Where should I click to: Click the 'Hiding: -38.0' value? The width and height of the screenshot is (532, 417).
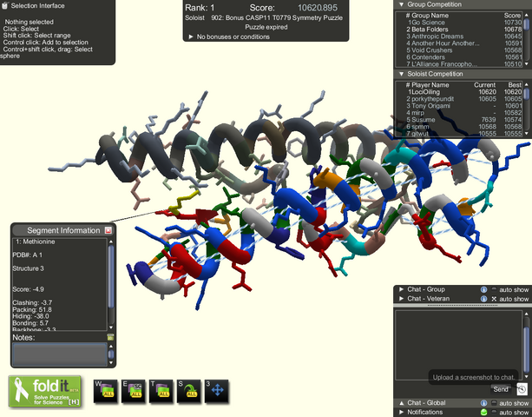[31, 316]
